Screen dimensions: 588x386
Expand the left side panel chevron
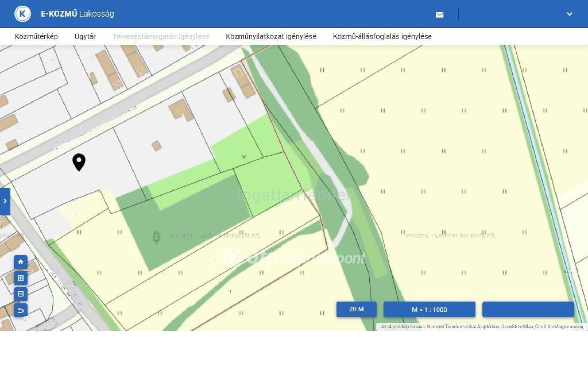[x=5, y=201]
